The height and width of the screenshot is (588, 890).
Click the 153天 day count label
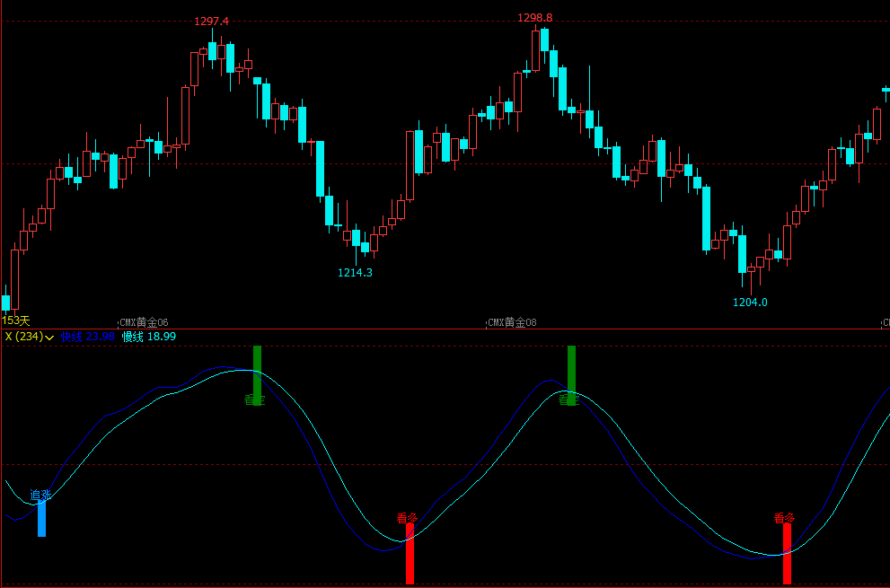pos(15,320)
